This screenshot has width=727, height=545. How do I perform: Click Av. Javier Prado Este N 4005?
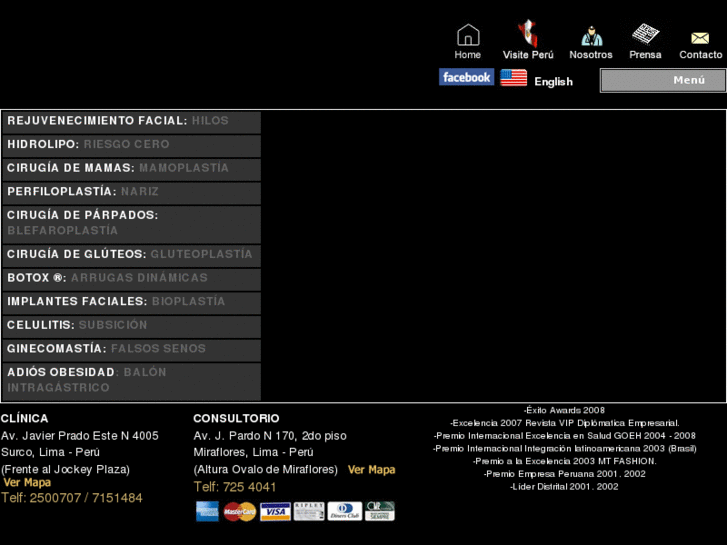click(x=80, y=436)
